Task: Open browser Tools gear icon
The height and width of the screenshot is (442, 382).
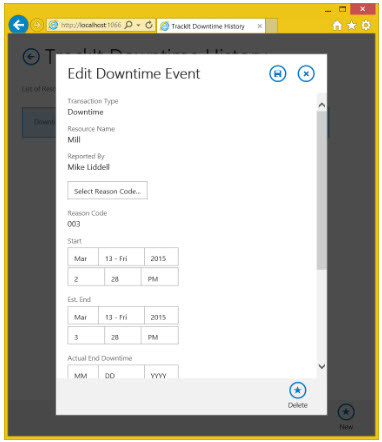Action: pyautogui.click(x=366, y=25)
